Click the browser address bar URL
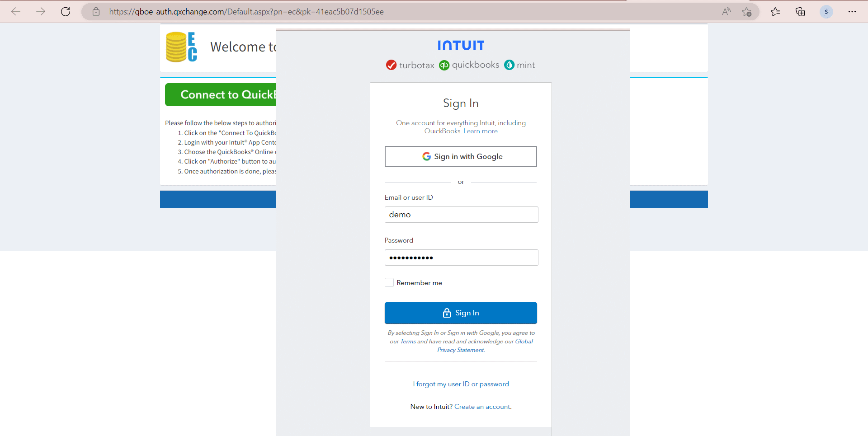Image resolution: width=868 pixels, height=436 pixels. pos(246,12)
